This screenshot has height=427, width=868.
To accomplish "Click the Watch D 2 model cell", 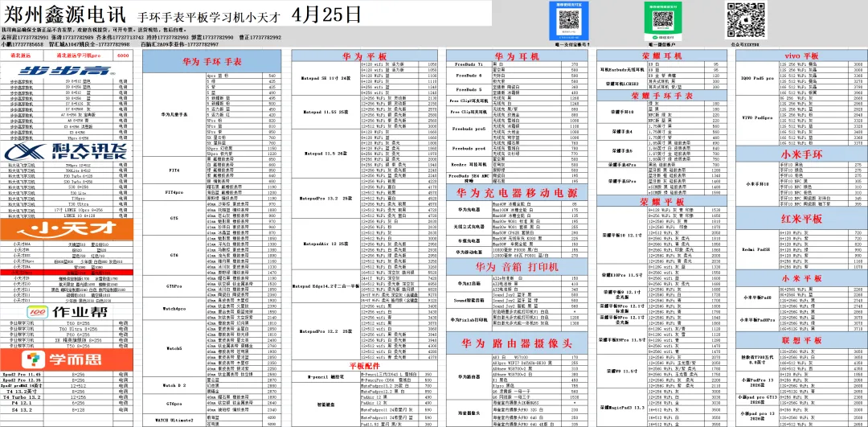I will tap(174, 385).
